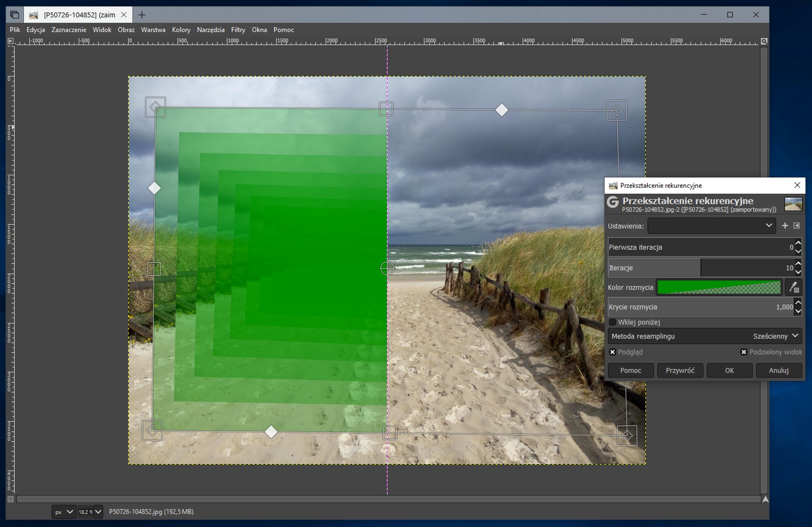
Task: Click the green Kolor rozmycia color swatch
Action: coord(719,287)
